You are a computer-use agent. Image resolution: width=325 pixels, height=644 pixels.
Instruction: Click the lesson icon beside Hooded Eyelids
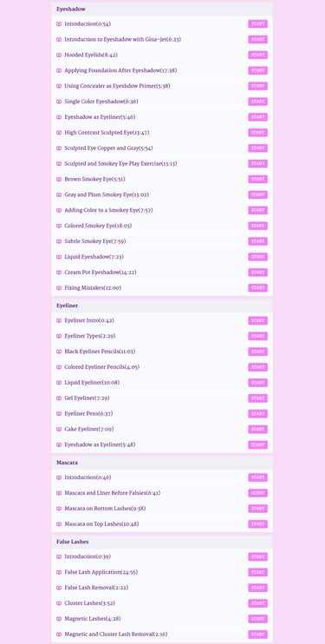click(59, 55)
